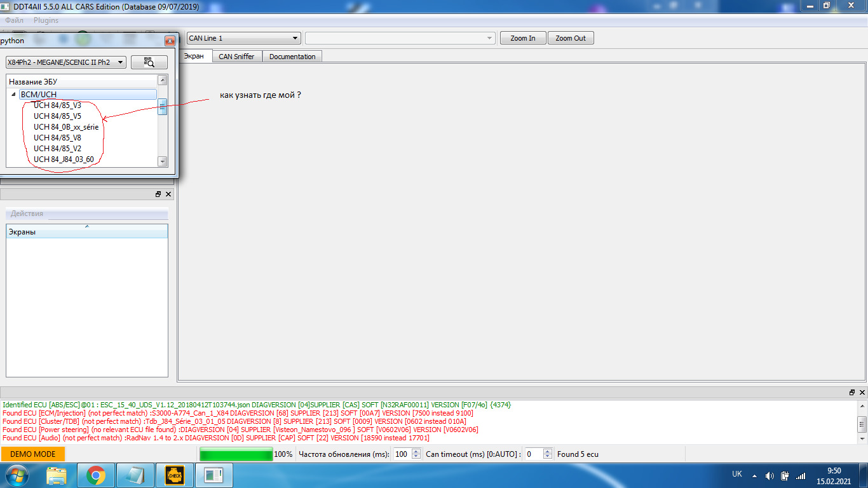Viewport: 868px width, 488px height.
Task: Close the log panel at bottom
Action: 862,393
